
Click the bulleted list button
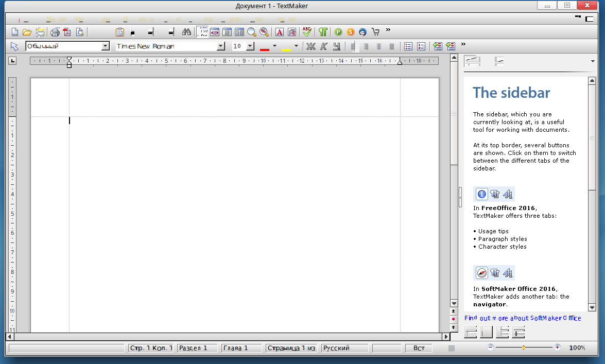tap(408, 46)
